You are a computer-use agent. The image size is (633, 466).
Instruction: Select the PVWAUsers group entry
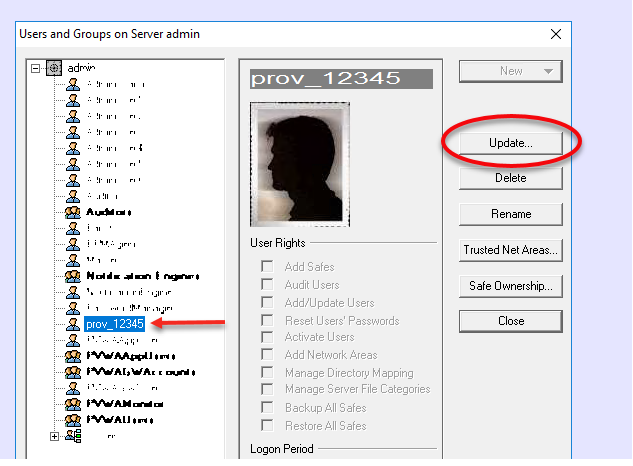[x=120, y=420]
